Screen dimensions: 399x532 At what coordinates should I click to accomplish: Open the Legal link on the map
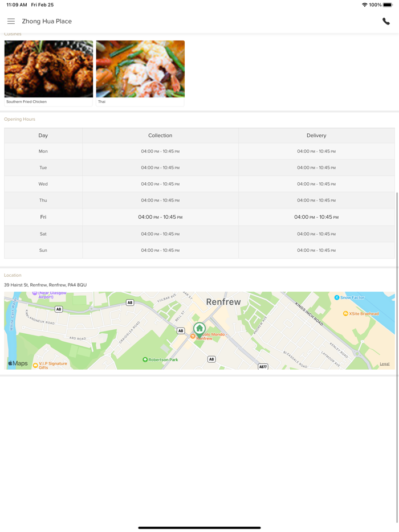click(384, 364)
